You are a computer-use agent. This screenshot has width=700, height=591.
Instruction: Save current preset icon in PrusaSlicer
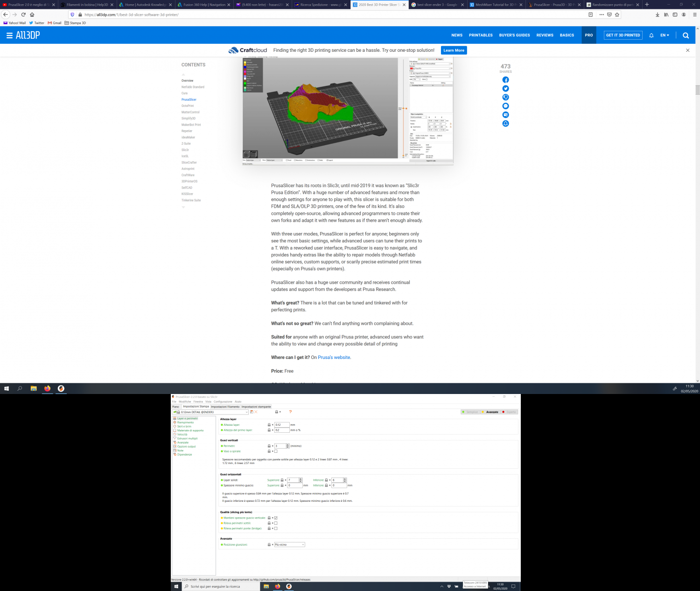(252, 412)
